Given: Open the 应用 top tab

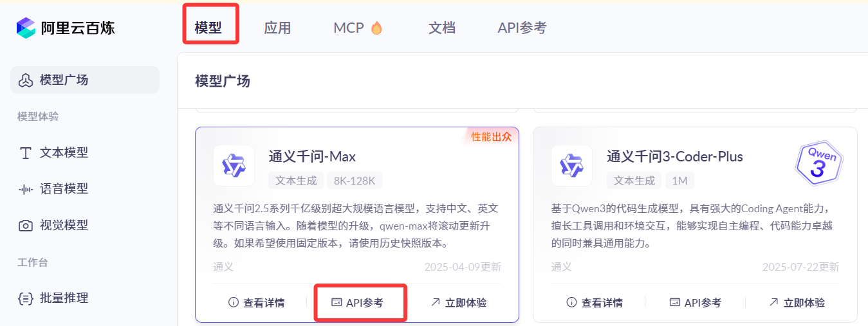Looking at the screenshot, I should click(x=277, y=28).
